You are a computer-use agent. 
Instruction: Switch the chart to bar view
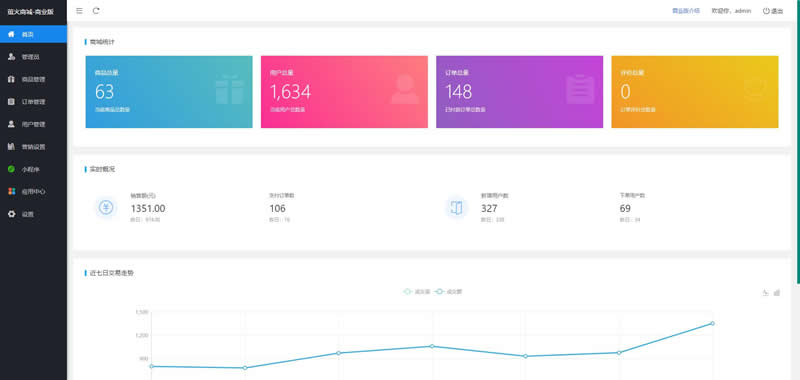coord(777,292)
